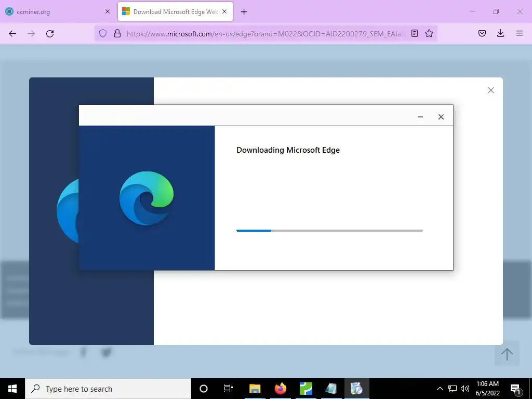Open the tracking protection shield icon

(103, 33)
